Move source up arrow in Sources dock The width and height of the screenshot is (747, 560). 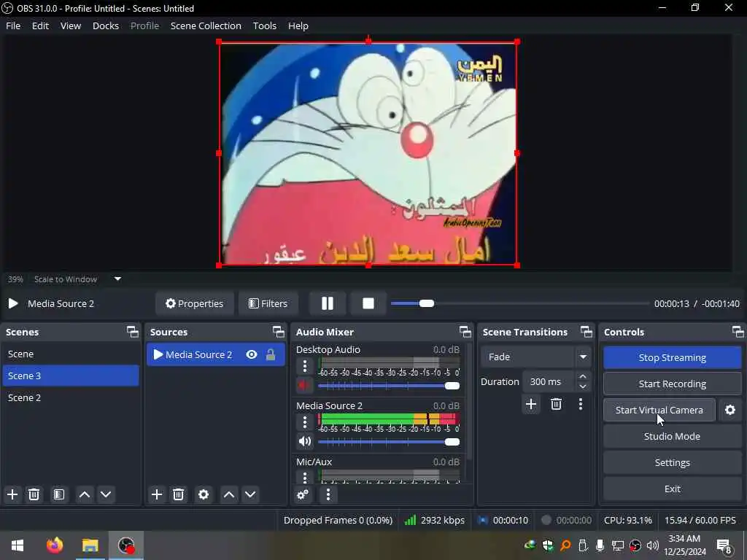[x=228, y=494]
